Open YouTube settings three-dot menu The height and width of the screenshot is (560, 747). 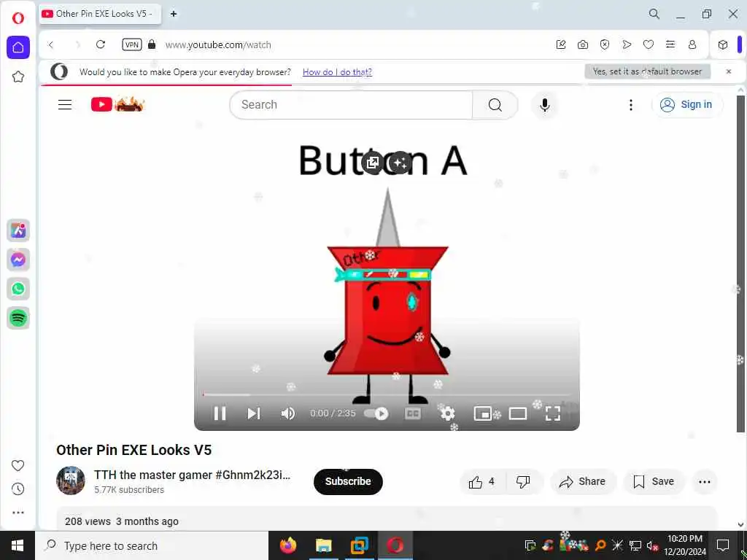(631, 105)
